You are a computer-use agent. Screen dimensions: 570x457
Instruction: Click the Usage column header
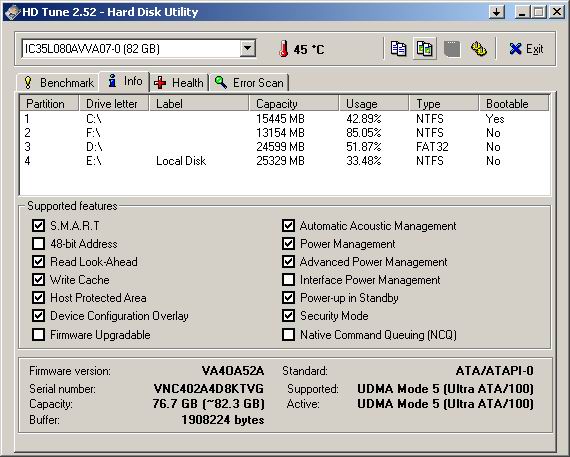[x=374, y=104]
